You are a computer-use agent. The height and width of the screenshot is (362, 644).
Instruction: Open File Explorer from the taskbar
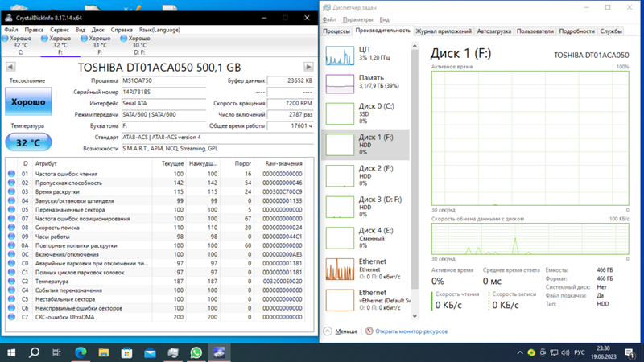[104, 352]
